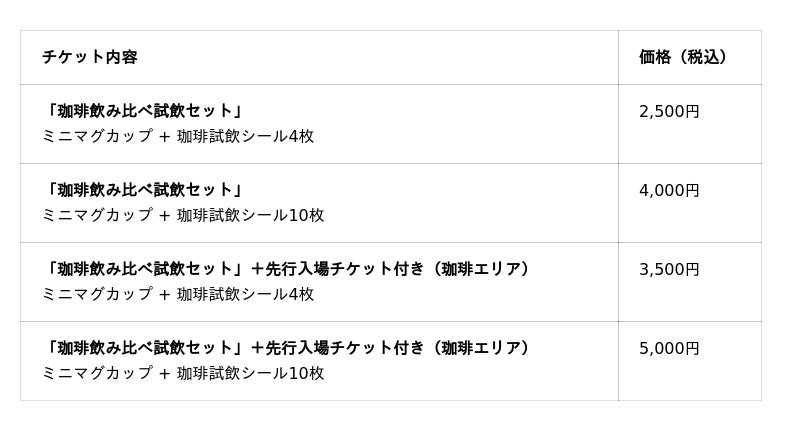This screenshot has width=800, height=431.
Task: Click 珈琲試飲シール10枚 text in the 5,000円 row
Action: coord(250,373)
